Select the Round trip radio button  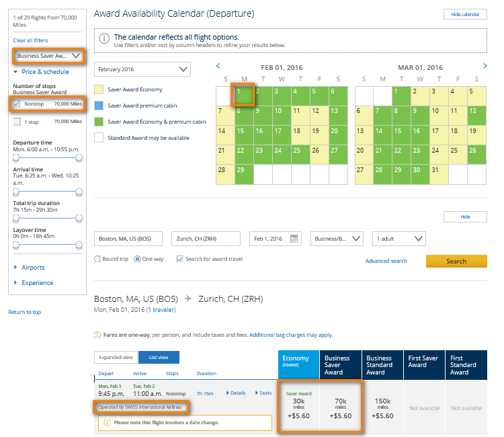(98, 259)
